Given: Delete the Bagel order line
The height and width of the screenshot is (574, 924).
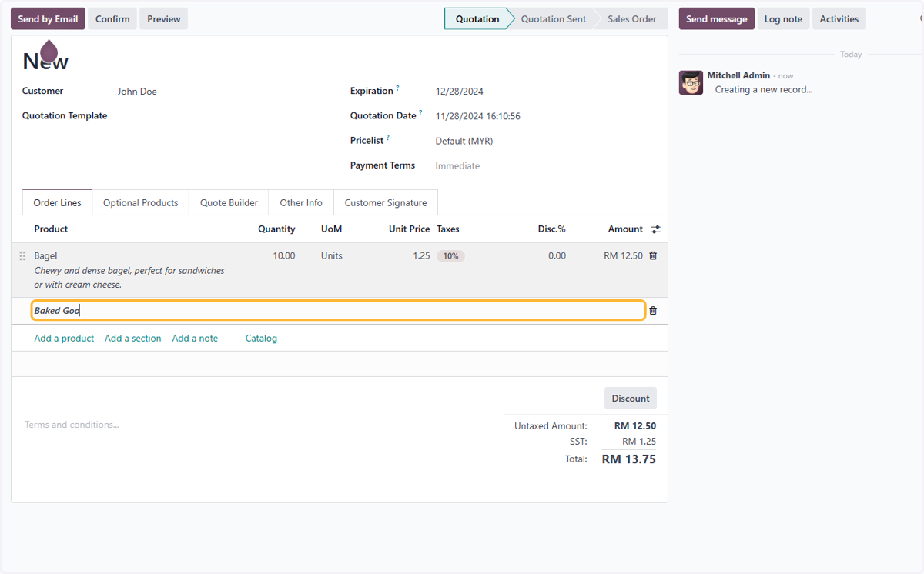Looking at the screenshot, I should (653, 255).
